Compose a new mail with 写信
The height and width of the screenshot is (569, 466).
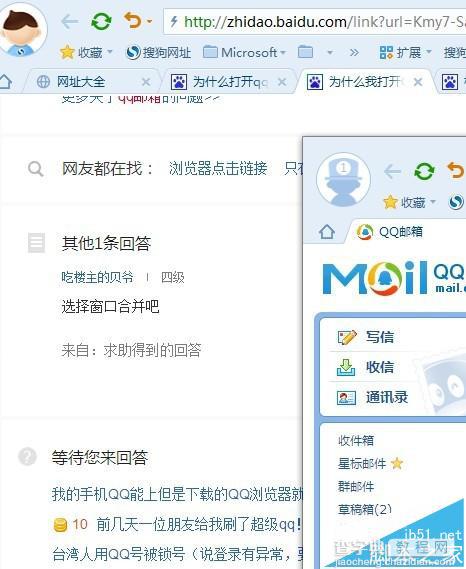tap(365, 337)
